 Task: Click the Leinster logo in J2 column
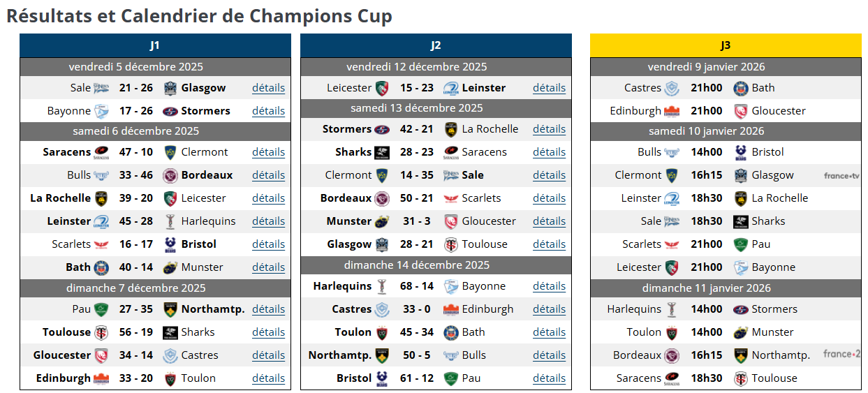(450, 88)
